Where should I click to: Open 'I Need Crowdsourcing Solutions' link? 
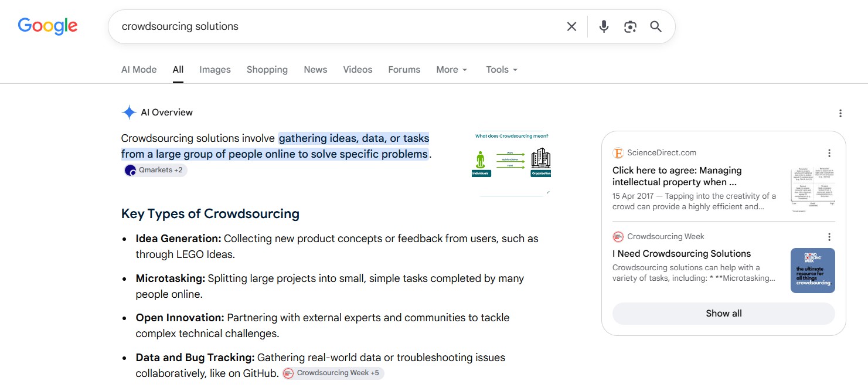[x=682, y=254]
